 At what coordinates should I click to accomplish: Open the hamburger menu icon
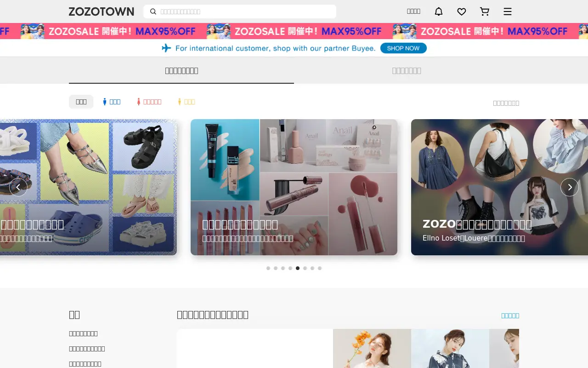pyautogui.click(x=508, y=11)
